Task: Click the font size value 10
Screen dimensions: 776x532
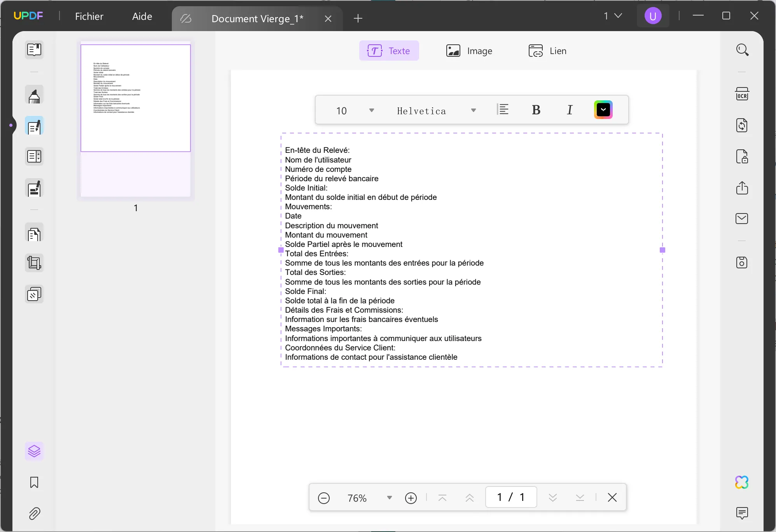Action: pyautogui.click(x=341, y=111)
